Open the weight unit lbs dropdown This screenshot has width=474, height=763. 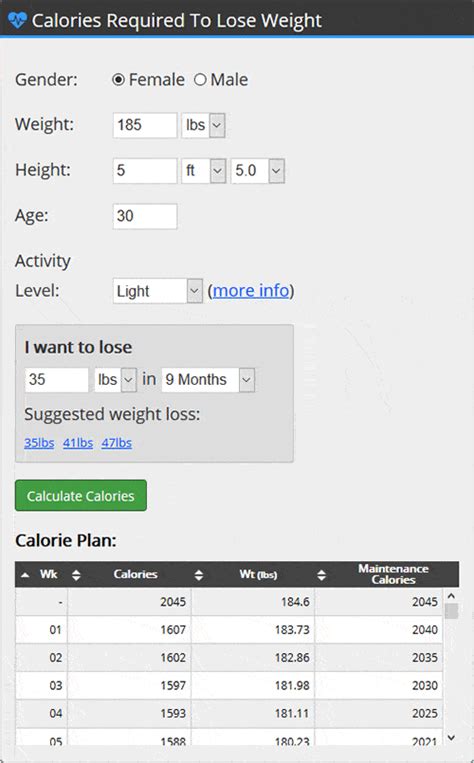pos(203,126)
